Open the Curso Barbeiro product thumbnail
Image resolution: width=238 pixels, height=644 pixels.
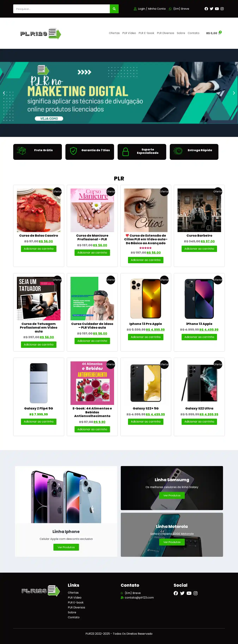click(x=199, y=210)
